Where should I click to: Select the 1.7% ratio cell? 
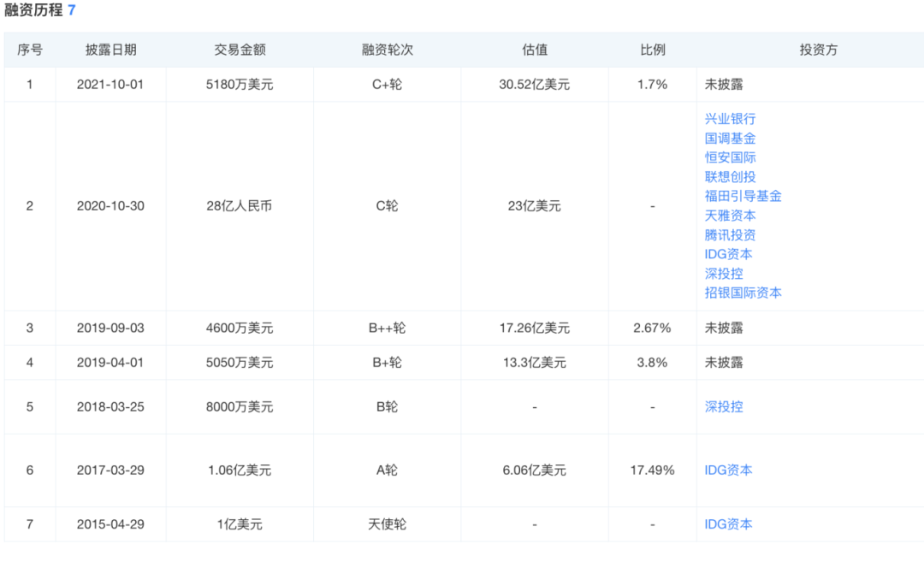click(652, 84)
